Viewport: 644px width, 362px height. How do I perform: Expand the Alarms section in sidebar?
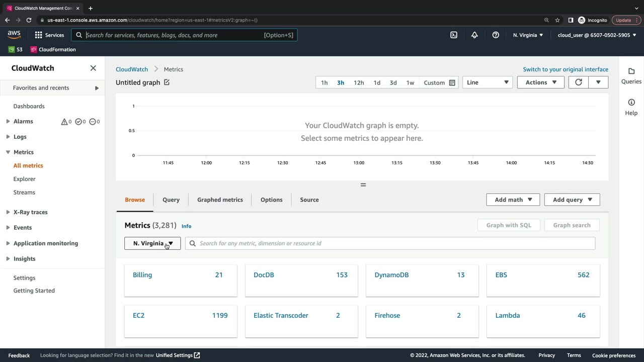pyautogui.click(x=8, y=121)
